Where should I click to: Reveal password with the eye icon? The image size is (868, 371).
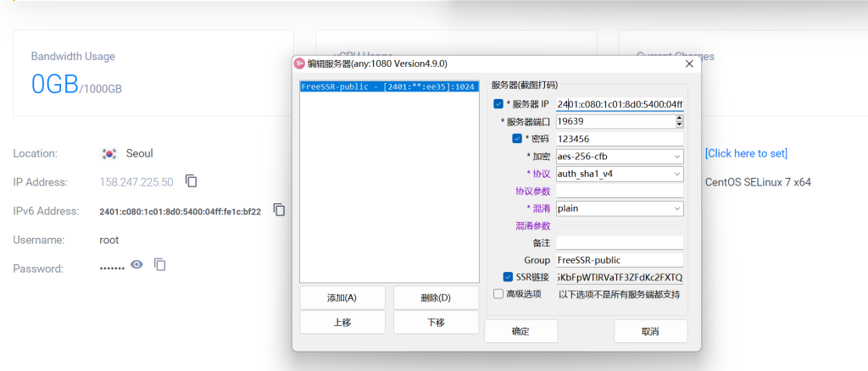136,265
